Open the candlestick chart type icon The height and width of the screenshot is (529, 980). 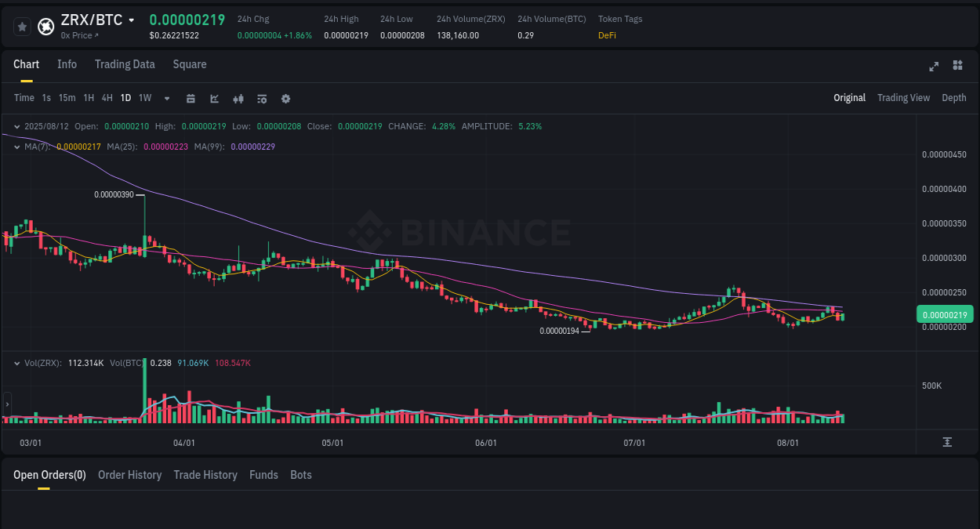(238, 99)
